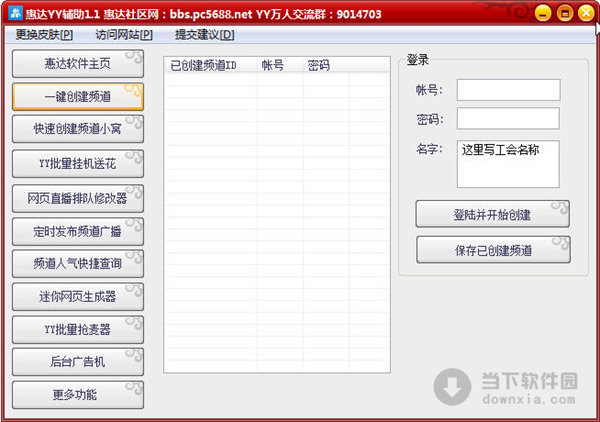Minimize the 惠达YY辅助 window

(543, 13)
